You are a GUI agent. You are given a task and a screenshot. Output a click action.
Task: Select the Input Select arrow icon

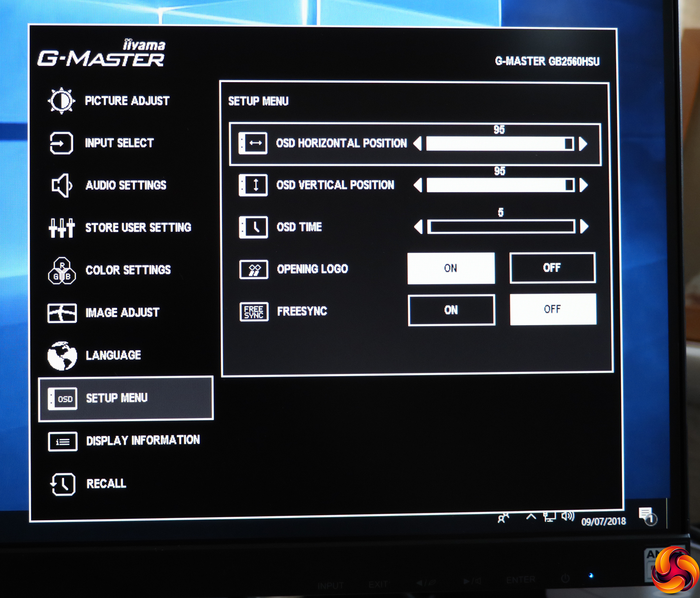(x=61, y=143)
